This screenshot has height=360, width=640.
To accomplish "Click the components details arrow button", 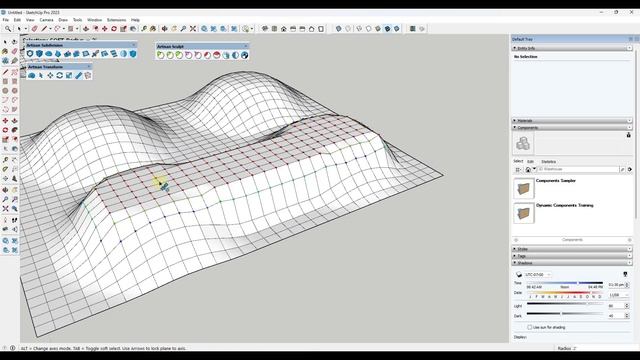I will coord(630,169).
